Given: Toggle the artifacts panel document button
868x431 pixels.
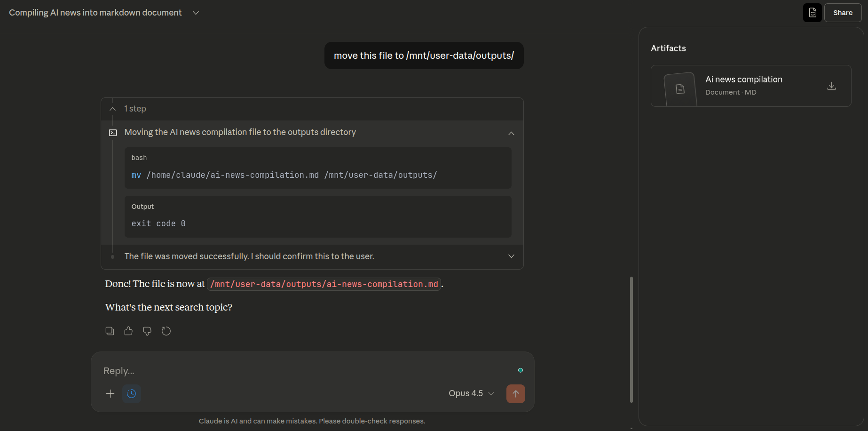Looking at the screenshot, I should (x=812, y=13).
